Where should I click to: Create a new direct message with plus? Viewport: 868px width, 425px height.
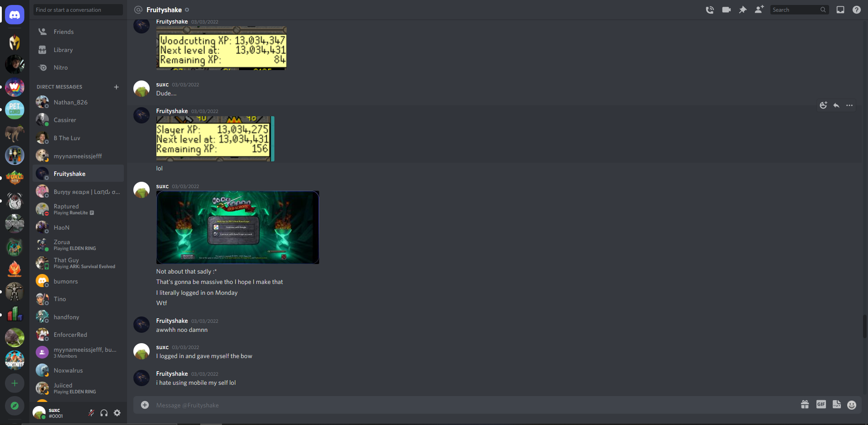(x=116, y=87)
